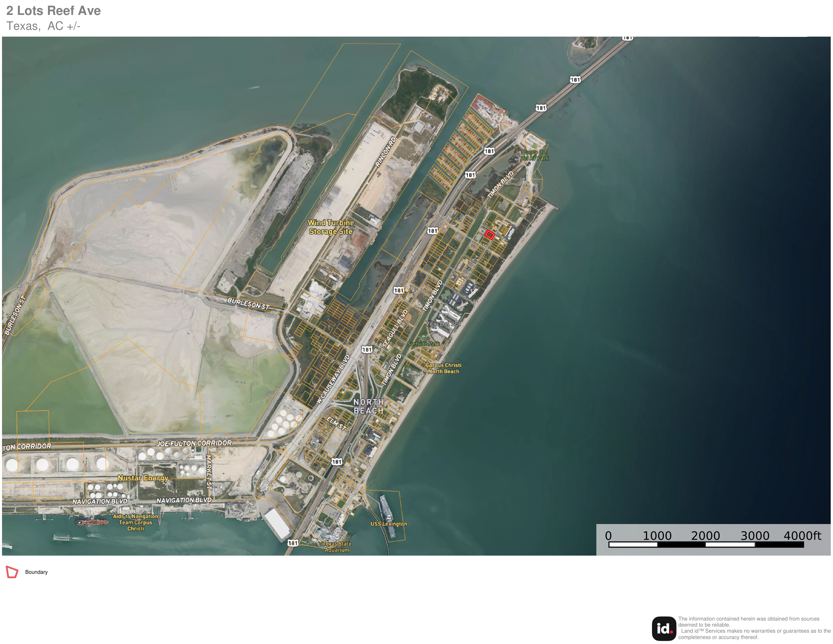The height and width of the screenshot is (644, 833).
Task: Click the '2 Lots Reef Ave' title
Action: (54, 11)
